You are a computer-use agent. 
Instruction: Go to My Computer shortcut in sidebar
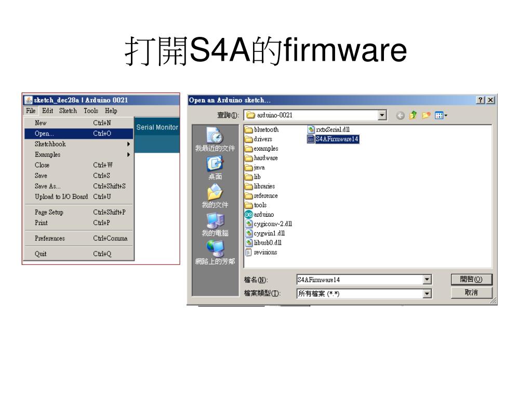pos(215,224)
